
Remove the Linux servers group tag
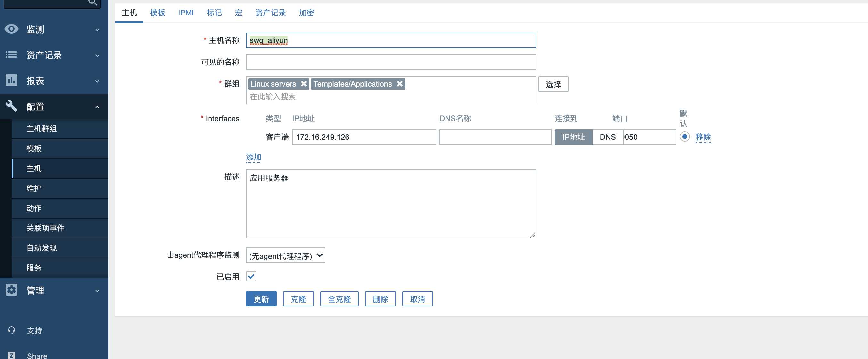pos(304,84)
